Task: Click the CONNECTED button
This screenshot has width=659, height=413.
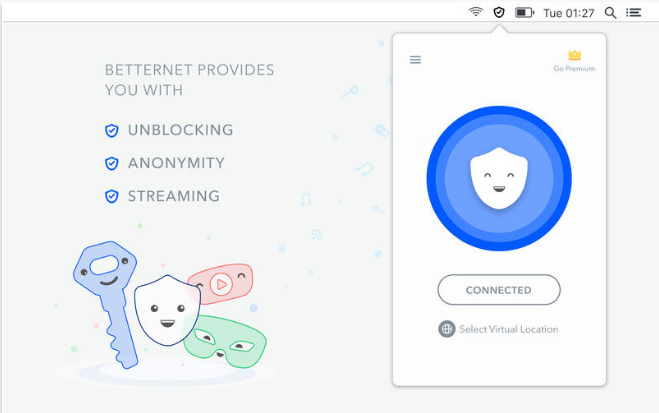Action: (x=499, y=290)
